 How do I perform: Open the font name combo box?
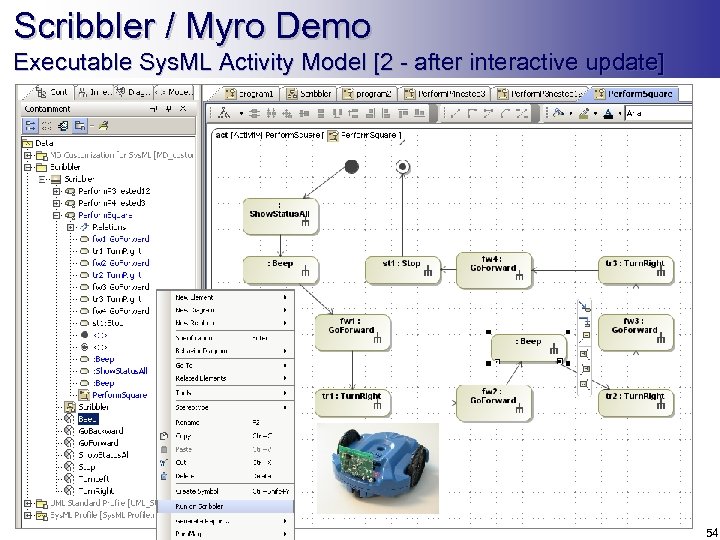click(658, 113)
